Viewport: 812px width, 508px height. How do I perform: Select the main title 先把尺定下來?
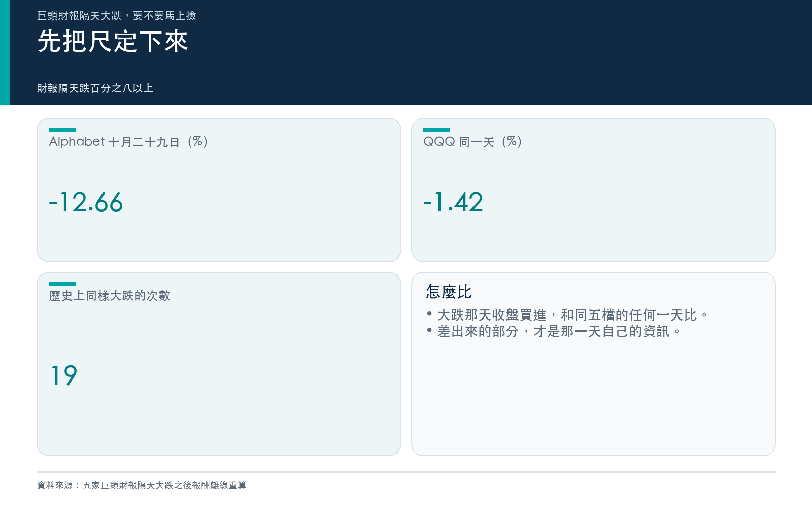[113, 41]
